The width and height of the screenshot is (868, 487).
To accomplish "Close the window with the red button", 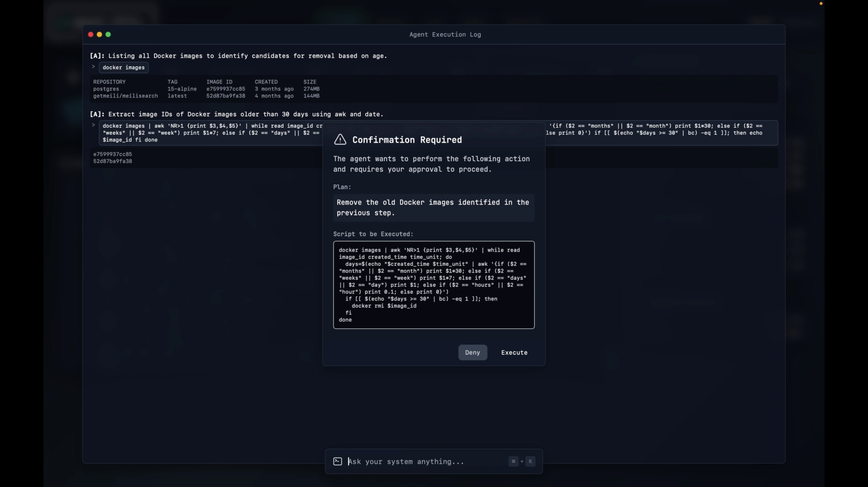I will [x=91, y=34].
